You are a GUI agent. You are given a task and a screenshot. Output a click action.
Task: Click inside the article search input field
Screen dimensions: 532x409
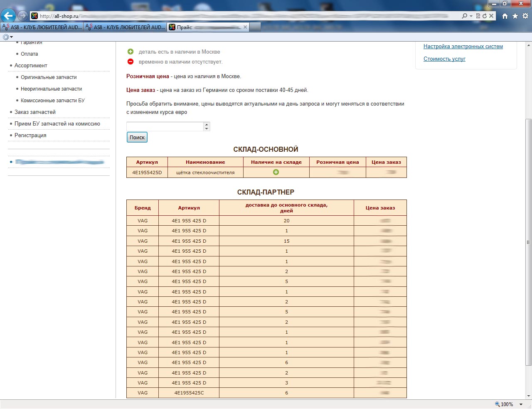165,126
